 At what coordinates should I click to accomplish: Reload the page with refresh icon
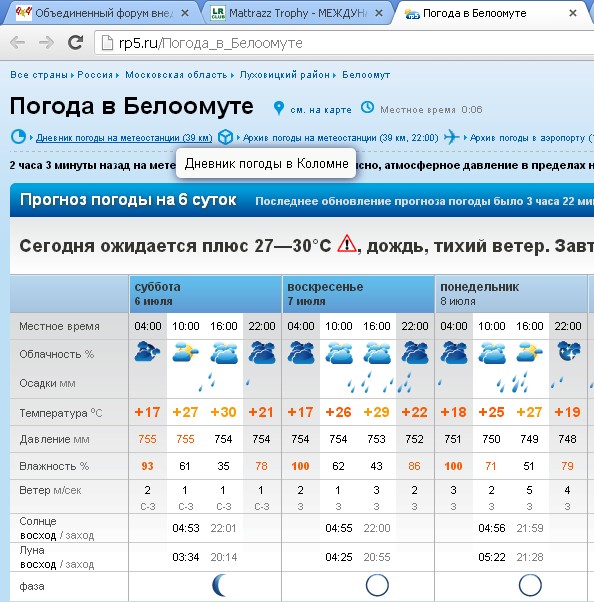coord(76,43)
